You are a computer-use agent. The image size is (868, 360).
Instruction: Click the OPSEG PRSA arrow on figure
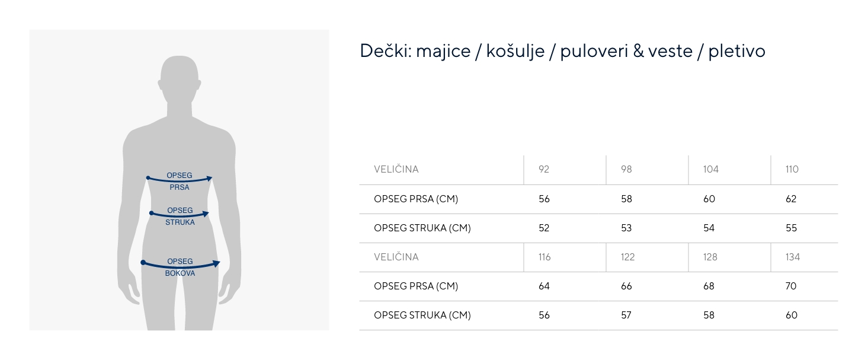[180, 178]
